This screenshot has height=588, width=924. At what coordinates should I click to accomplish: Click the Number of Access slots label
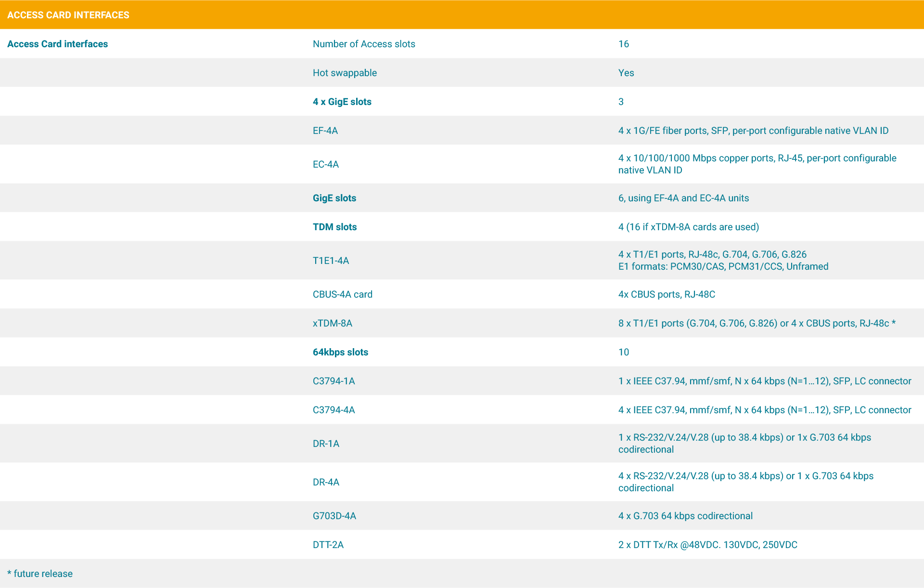tap(363, 44)
